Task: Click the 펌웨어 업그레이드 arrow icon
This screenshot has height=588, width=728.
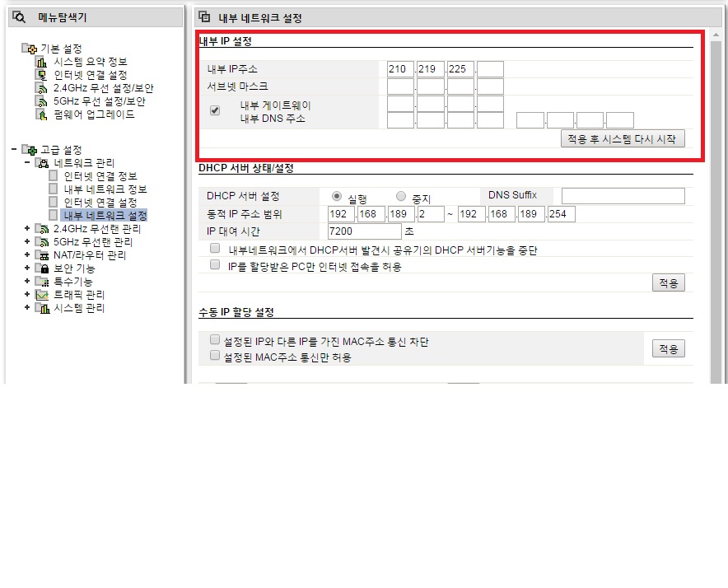Action: point(42,114)
